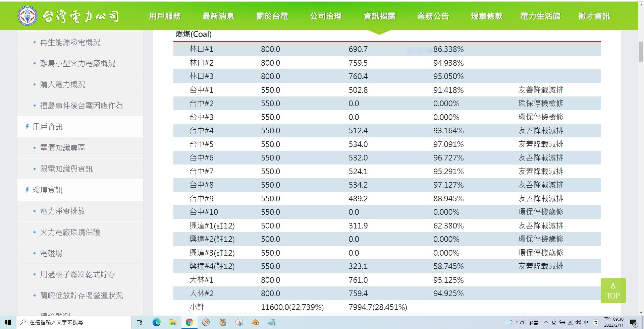Open the Windows Start menu
This screenshot has height=329, width=644.
(x=8, y=322)
